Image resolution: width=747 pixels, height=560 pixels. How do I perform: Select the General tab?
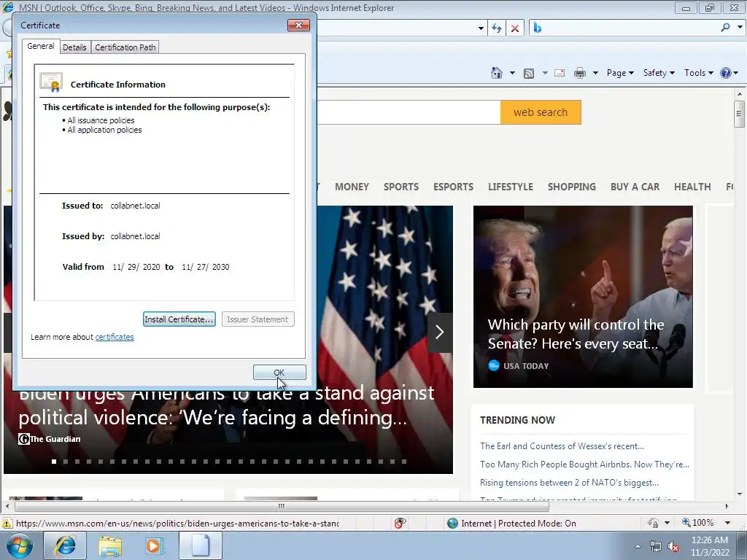pyautogui.click(x=41, y=46)
